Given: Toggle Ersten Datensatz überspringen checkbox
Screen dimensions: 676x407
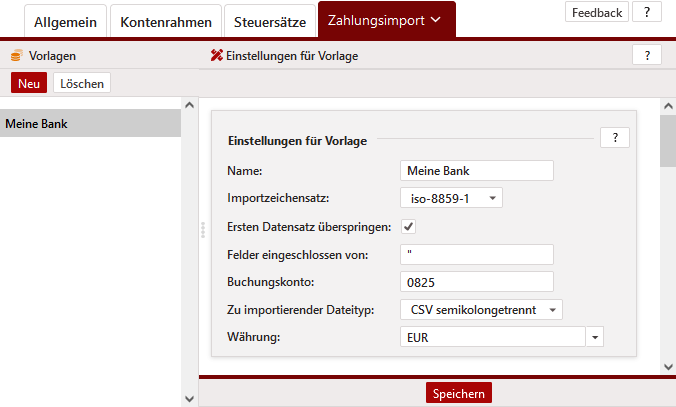Looking at the screenshot, I should click(x=409, y=226).
